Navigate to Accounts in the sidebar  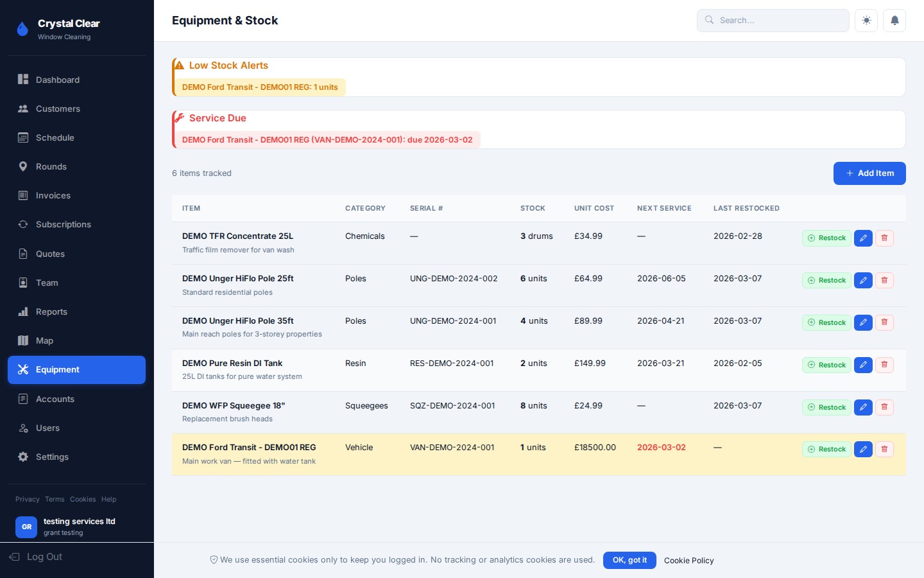tap(23, 399)
